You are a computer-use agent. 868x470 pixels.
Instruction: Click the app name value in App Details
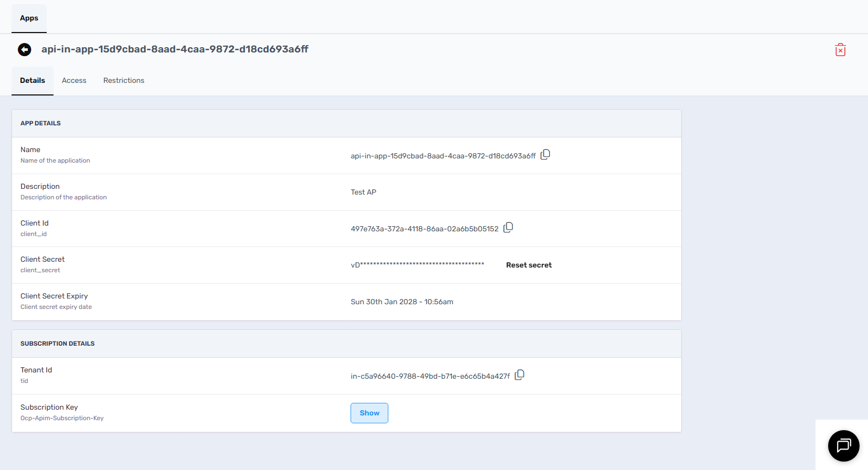tap(443, 156)
